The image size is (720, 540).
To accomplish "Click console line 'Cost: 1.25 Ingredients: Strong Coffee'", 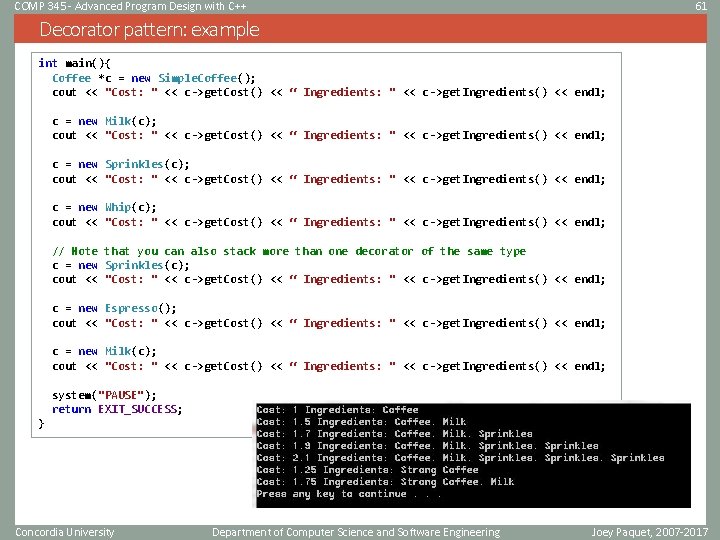I will pyautogui.click(x=367, y=469).
